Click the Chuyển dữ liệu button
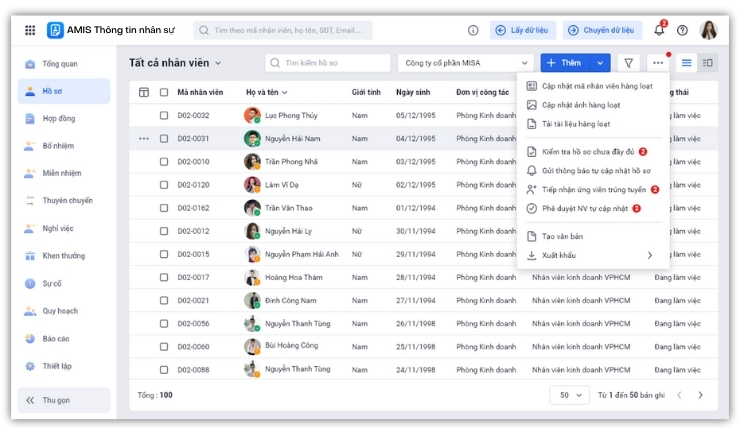Screen dimensions: 740x435 pos(602,30)
